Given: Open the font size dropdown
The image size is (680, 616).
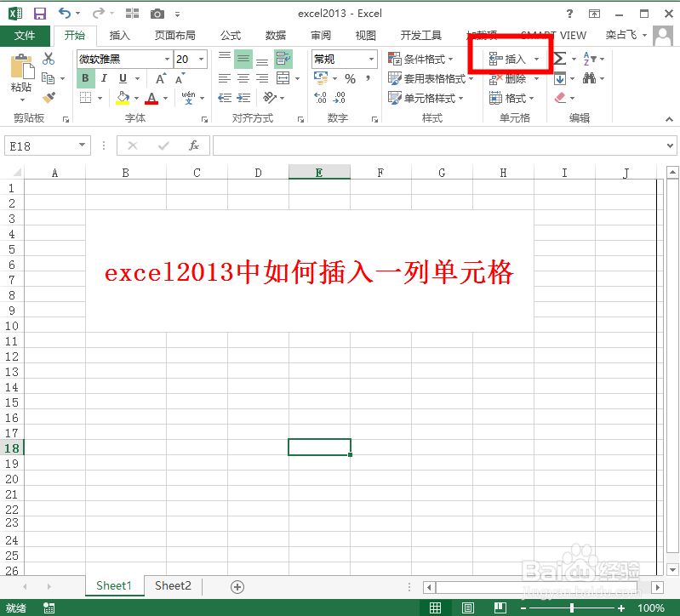Looking at the screenshot, I should pyautogui.click(x=201, y=59).
